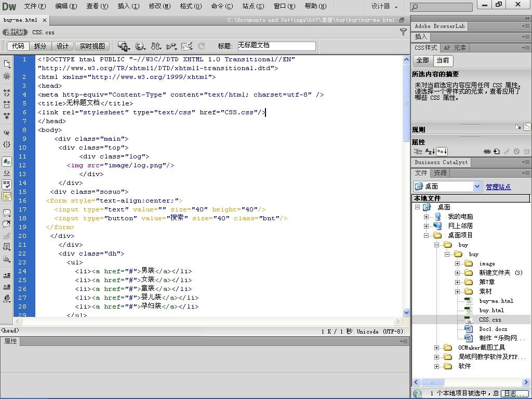Click the apply comment speech bubble icon

(7, 213)
